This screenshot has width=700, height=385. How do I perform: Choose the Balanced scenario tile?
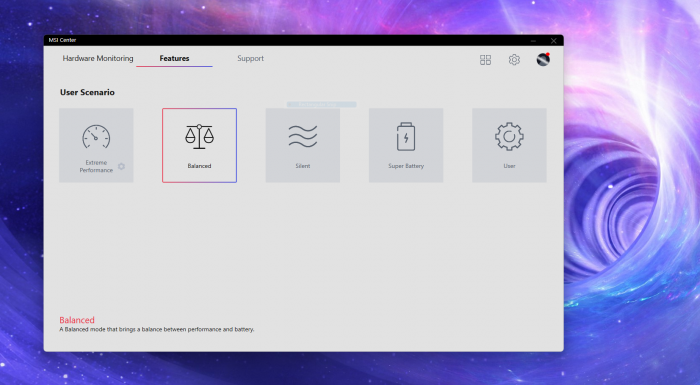pyautogui.click(x=200, y=145)
